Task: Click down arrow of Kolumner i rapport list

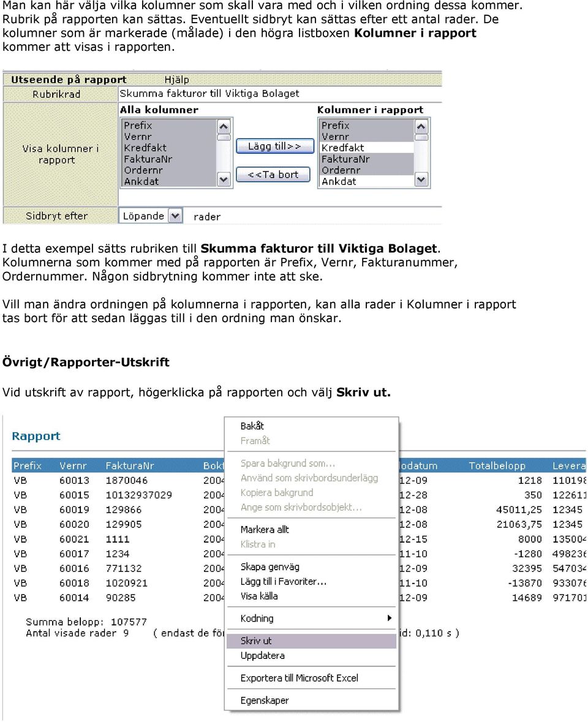Action: (421, 179)
